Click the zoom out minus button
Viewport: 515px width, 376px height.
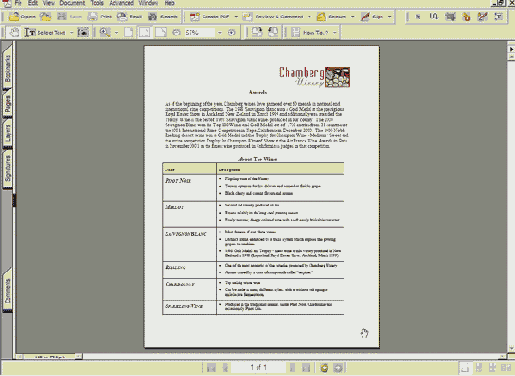pos(176,32)
